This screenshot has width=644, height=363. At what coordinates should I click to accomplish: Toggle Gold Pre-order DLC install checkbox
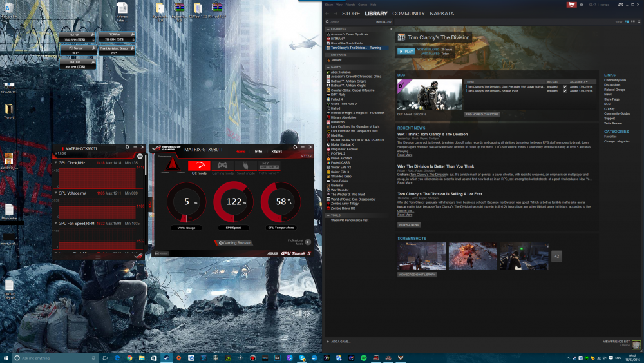tap(565, 87)
